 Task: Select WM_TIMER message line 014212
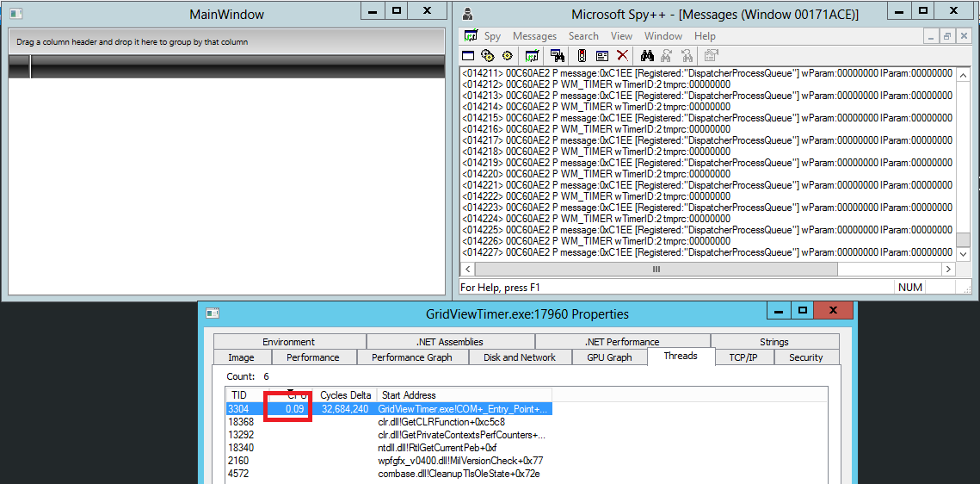tap(596, 84)
